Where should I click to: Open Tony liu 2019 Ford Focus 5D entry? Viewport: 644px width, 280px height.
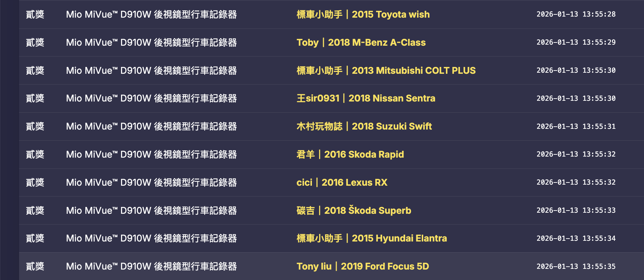click(362, 266)
